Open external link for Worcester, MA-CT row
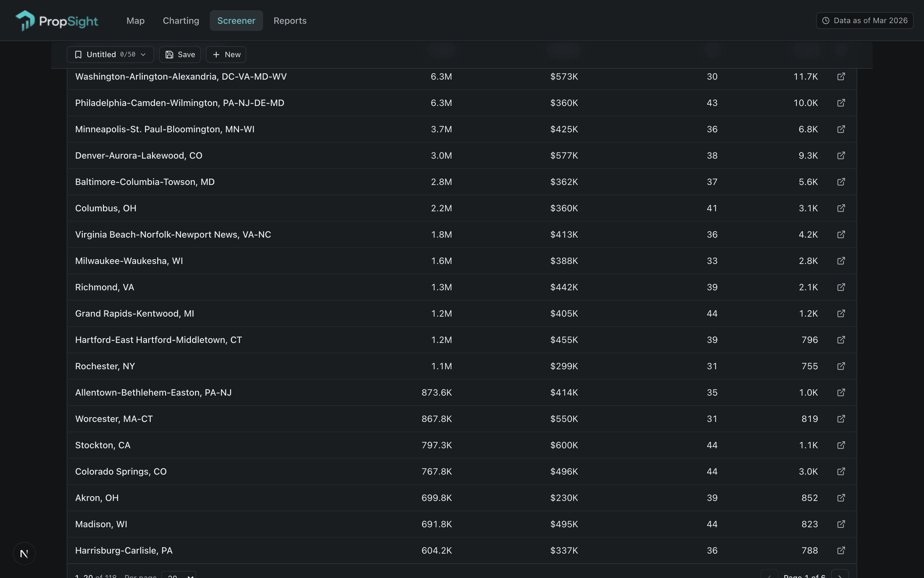 point(841,419)
